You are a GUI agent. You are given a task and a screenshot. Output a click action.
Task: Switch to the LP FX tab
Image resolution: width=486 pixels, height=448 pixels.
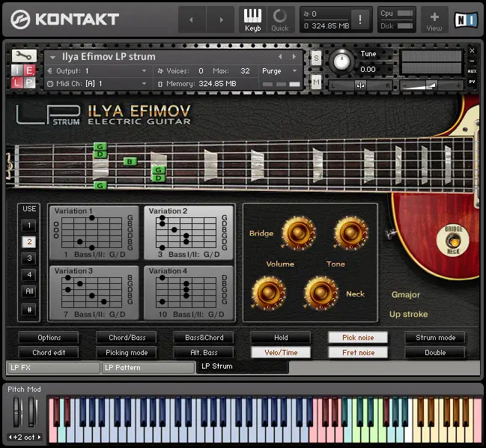click(x=54, y=368)
